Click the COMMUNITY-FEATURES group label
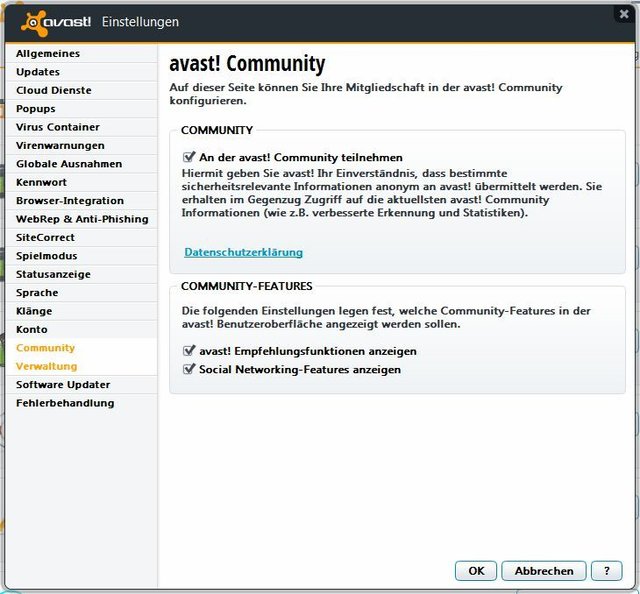Screen dimensions: 640x594 pyautogui.click(x=247, y=286)
